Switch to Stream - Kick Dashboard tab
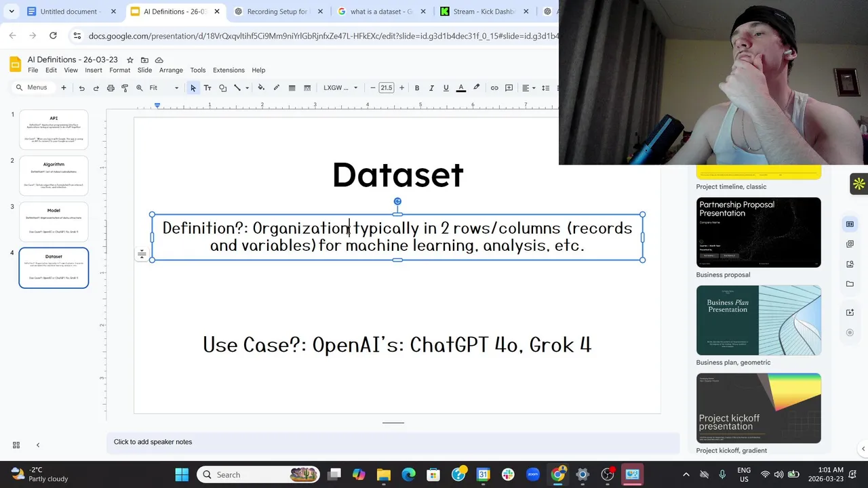868x488 pixels. coord(484,12)
